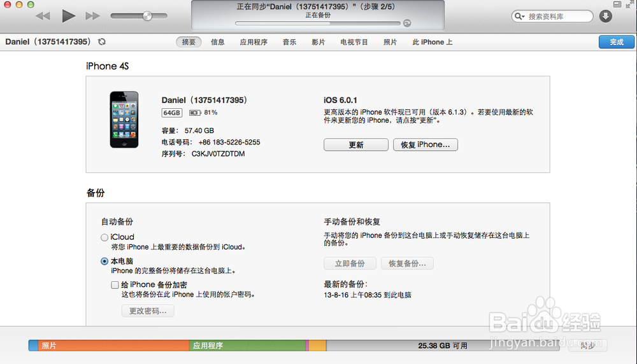Click the 64GB capacity badge
The height and width of the screenshot is (364, 637).
click(x=172, y=113)
